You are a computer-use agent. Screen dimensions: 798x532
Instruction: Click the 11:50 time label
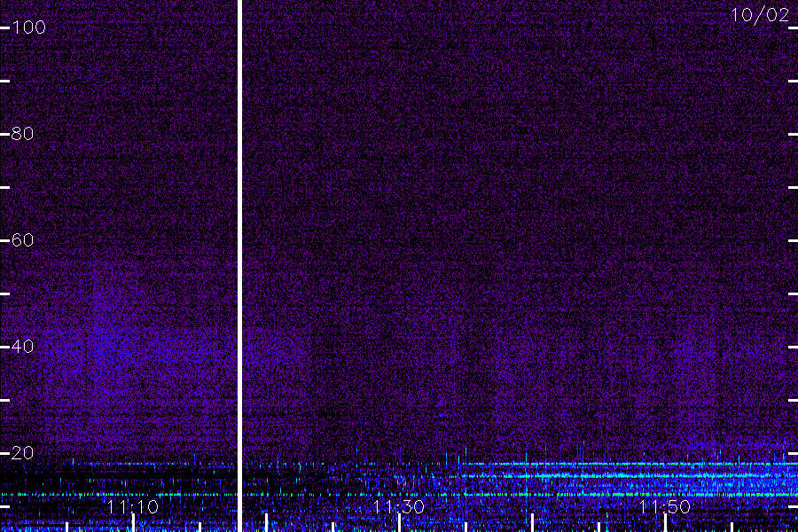tap(665, 506)
